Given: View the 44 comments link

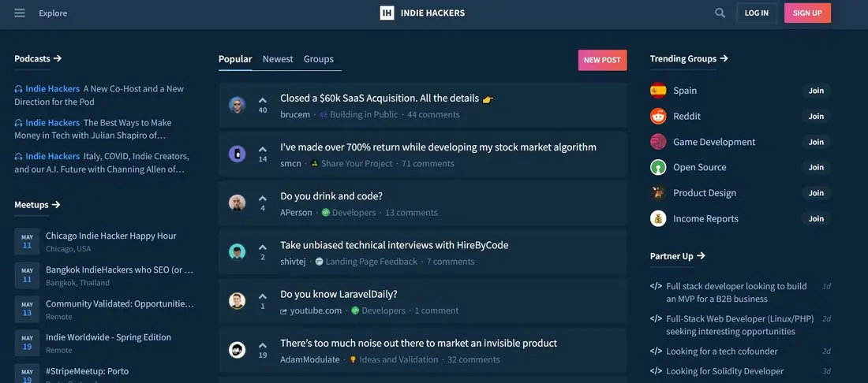Looking at the screenshot, I should [x=433, y=114].
